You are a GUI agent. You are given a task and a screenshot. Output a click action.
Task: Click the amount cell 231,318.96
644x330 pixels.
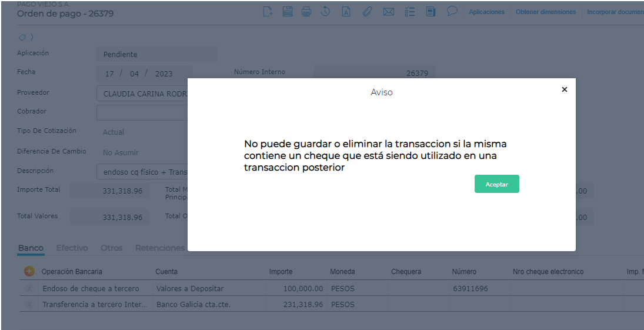tap(296, 305)
